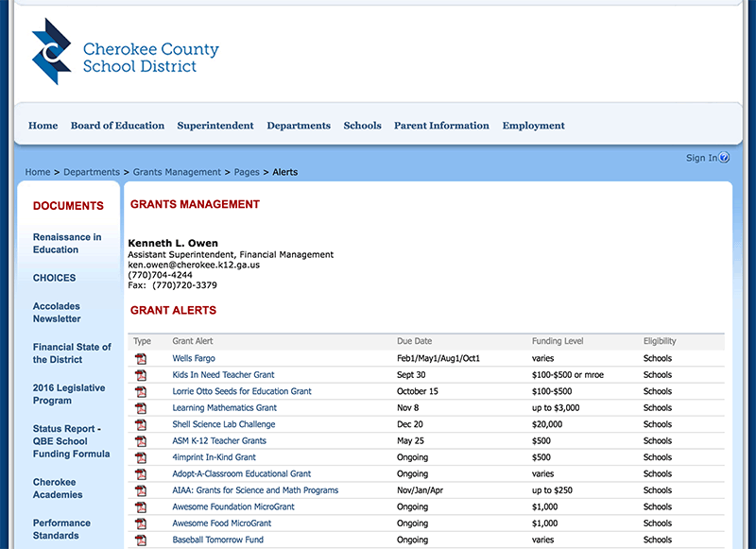The width and height of the screenshot is (756, 549).
Task: Click PDF icon for Awesome Food MicroGrant
Action: point(141,523)
